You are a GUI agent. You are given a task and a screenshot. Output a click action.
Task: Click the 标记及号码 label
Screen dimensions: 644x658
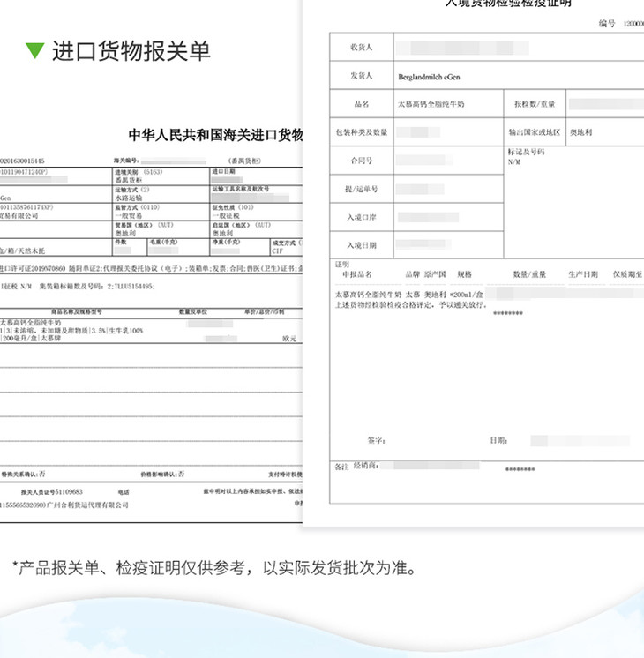(x=526, y=152)
